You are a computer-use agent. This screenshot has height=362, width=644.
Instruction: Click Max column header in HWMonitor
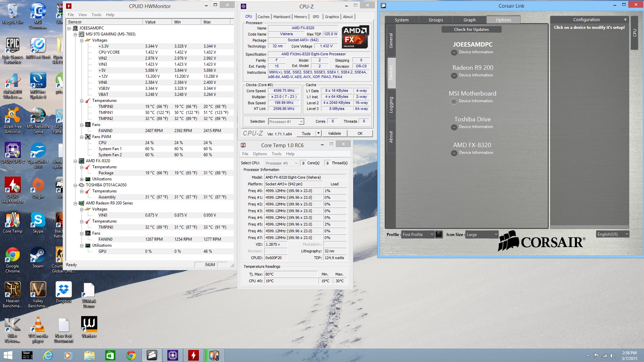(x=216, y=22)
